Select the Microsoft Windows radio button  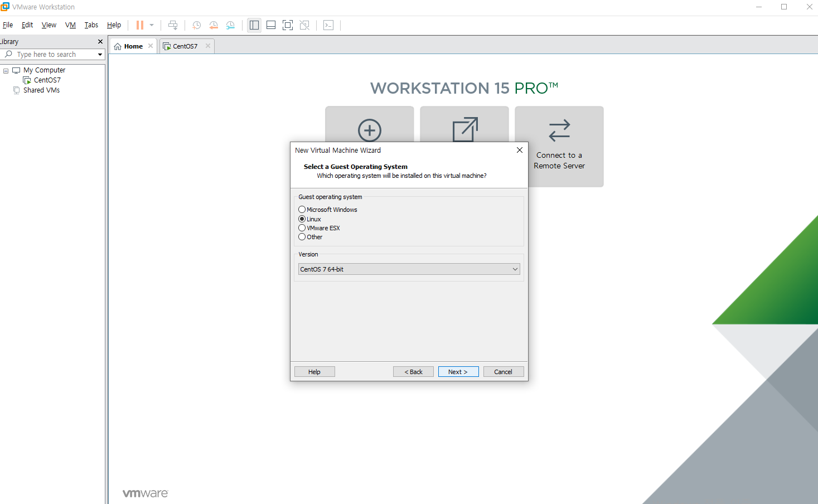(302, 210)
